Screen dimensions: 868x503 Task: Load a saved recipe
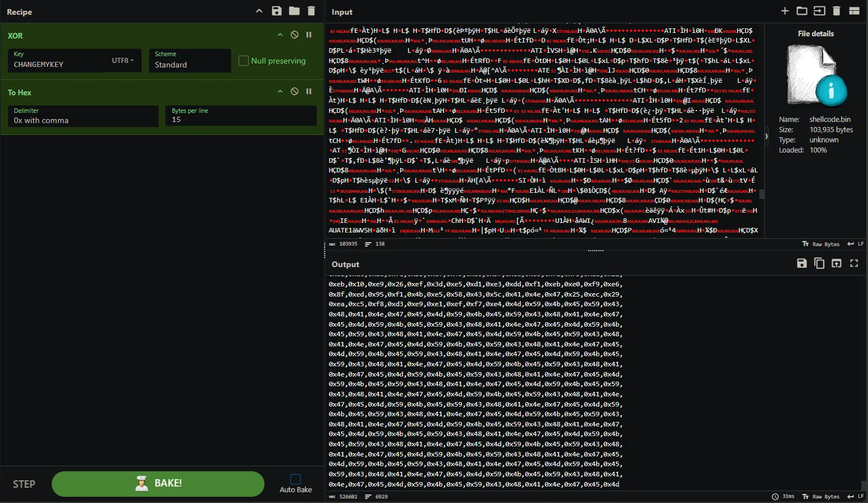[293, 11]
